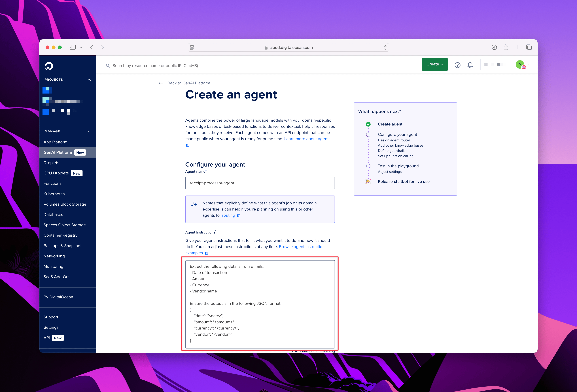The image size is (577, 392).
Task: Open API in sidebar
Action: (46, 338)
